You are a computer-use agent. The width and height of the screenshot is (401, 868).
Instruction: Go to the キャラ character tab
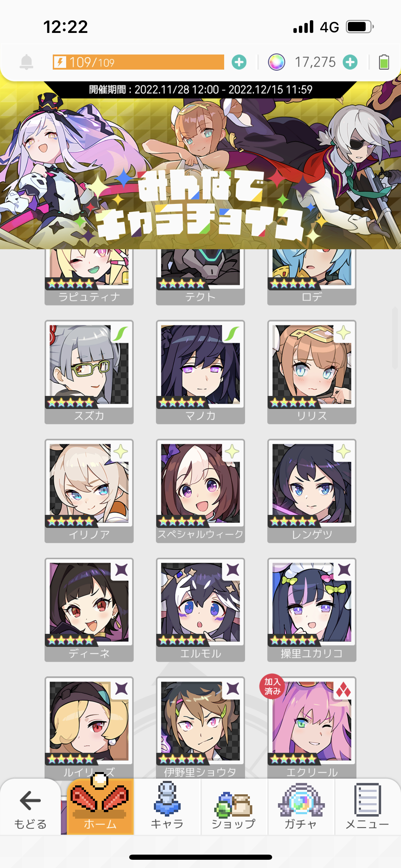[x=167, y=806]
